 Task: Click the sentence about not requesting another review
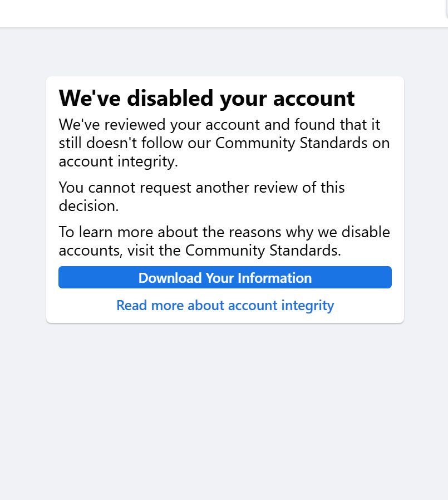click(201, 196)
